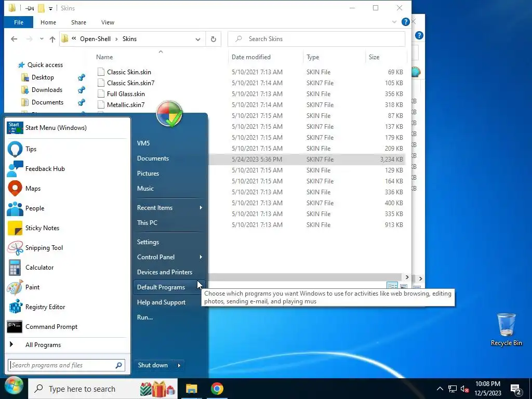Viewport: 532px width, 399px height.
Task: Select Quick access in navigation pane
Action: pyautogui.click(x=45, y=65)
